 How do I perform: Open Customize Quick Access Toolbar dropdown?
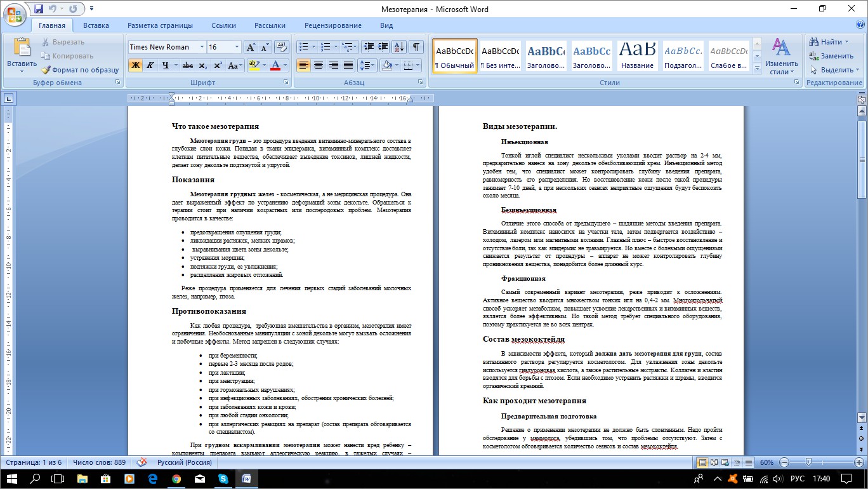[91, 10]
